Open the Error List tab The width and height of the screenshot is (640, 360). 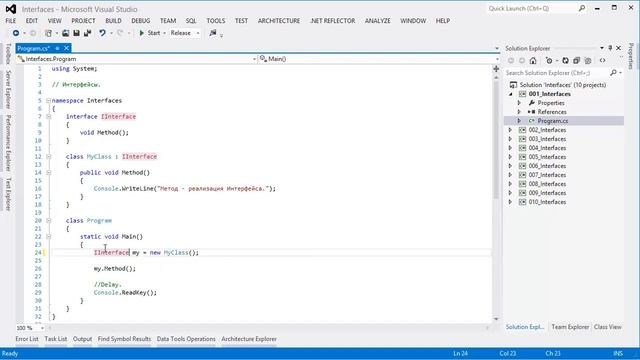(x=27, y=339)
